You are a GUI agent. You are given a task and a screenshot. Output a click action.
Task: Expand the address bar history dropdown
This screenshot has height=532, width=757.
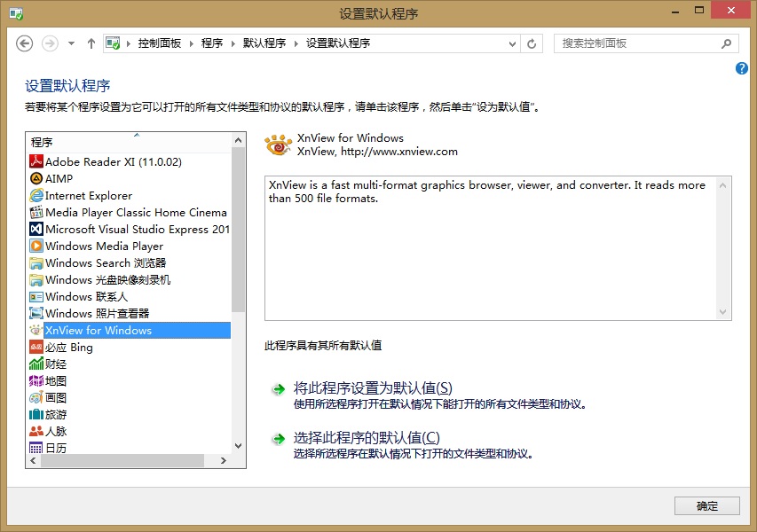512,43
